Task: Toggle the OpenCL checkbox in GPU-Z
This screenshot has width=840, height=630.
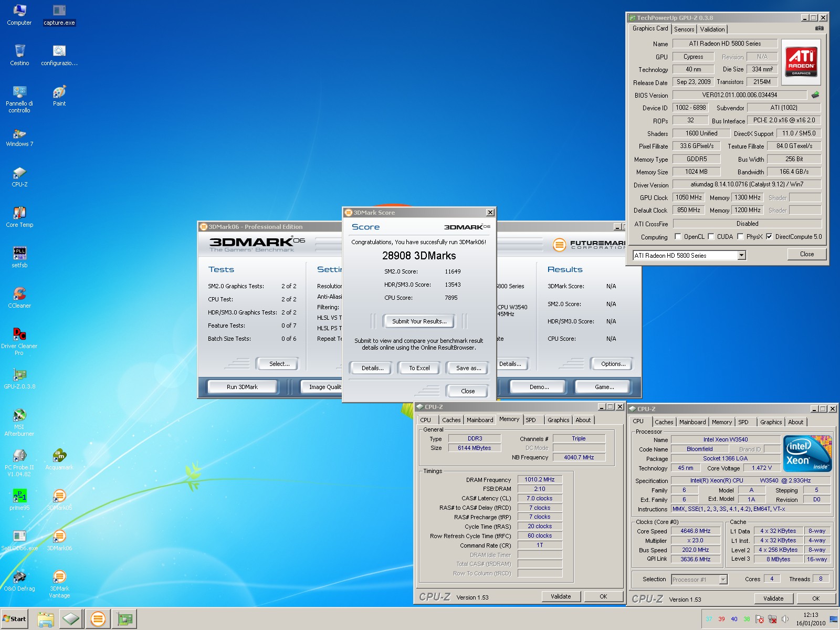Action: pyautogui.click(x=678, y=237)
